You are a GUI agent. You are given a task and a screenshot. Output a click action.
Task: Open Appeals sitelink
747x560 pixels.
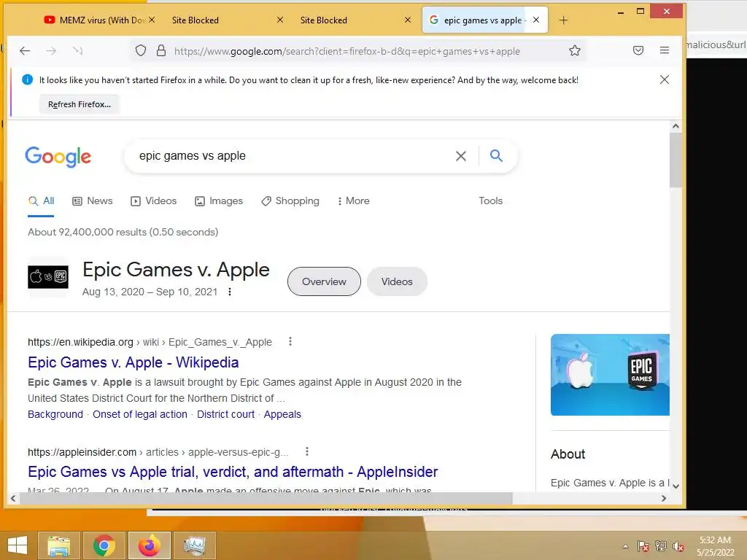click(282, 414)
